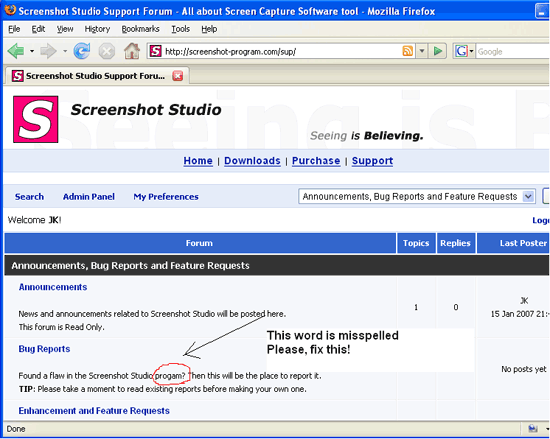550x439 pixels.
Task: Click the Downloads navigation link
Action: point(252,161)
